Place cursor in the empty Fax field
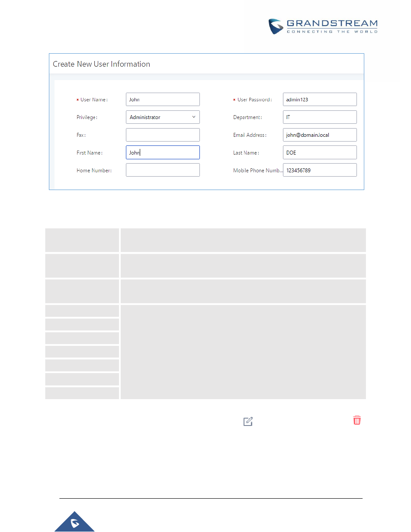This screenshot has width=411, height=532. coord(163,135)
